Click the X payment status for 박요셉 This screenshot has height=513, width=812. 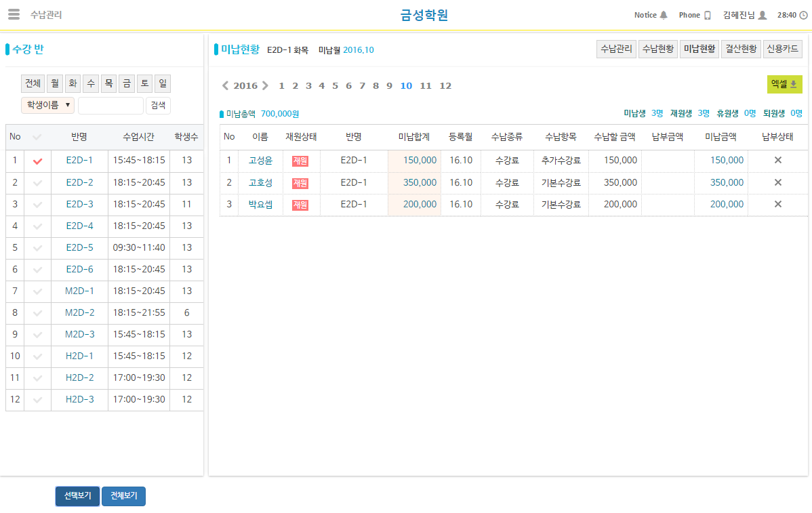[778, 204]
